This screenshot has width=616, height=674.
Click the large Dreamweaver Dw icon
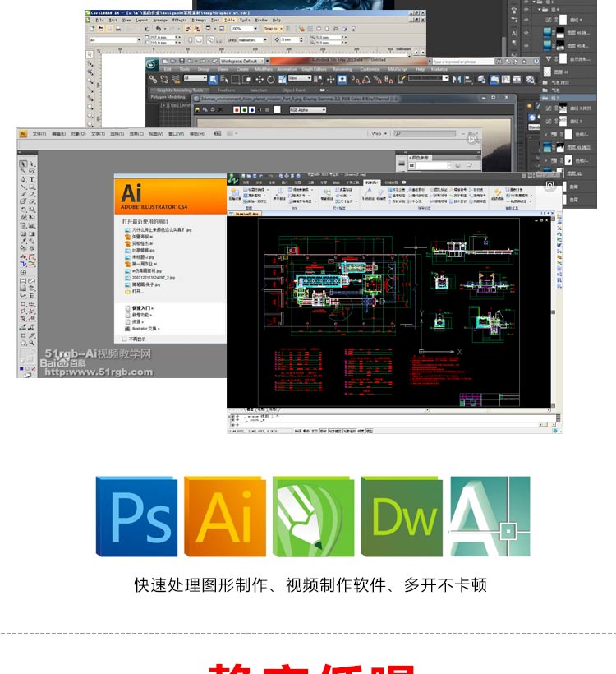pyautogui.click(x=401, y=516)
